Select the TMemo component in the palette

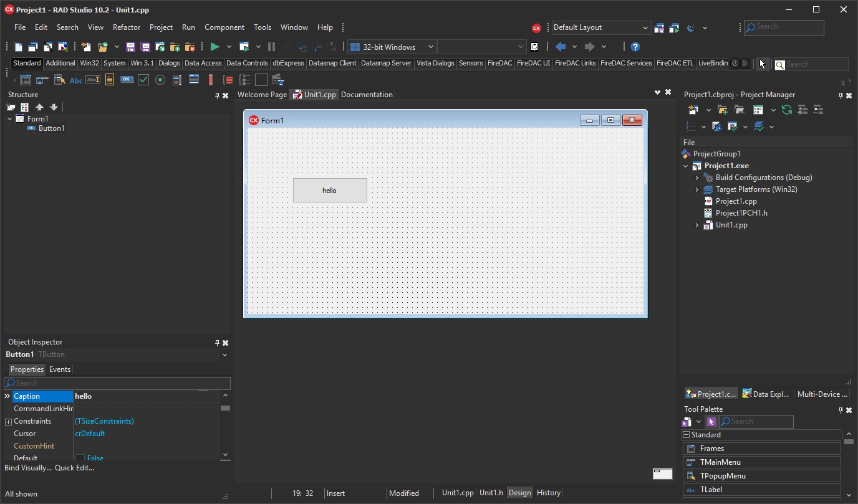point(110,80)
